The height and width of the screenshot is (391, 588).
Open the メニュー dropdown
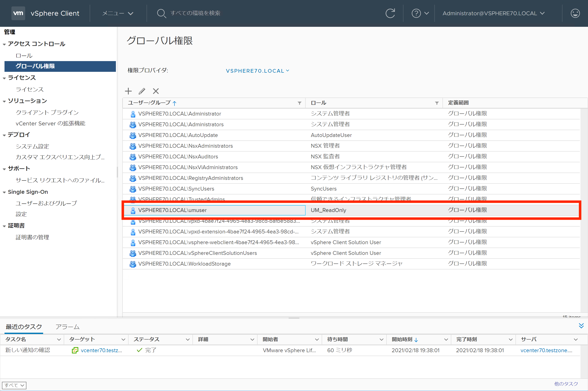[x=118, y=13]
